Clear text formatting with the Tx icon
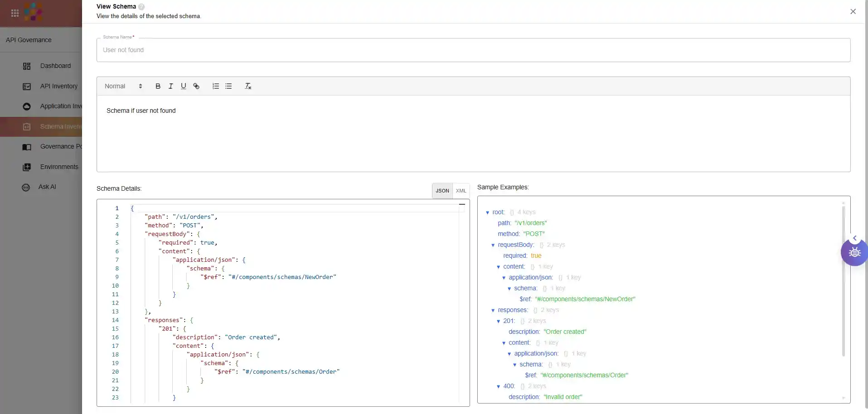The image size is (868, 414). point(248,86)
